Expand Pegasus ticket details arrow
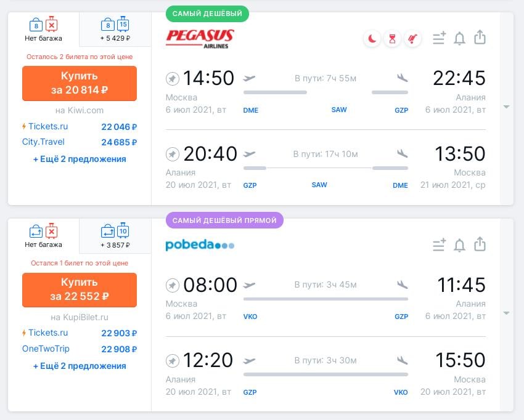This screenshot has height=420, width=524. 506,107
